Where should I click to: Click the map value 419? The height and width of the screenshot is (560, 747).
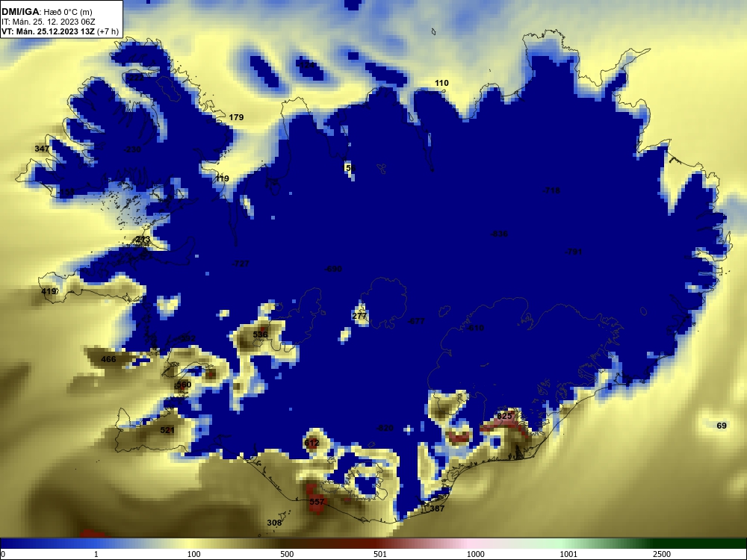49,291
